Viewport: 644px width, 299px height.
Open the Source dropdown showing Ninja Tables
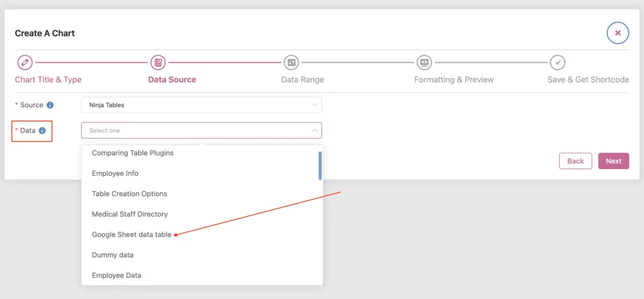pyautogui.click(x=202, y=105)
